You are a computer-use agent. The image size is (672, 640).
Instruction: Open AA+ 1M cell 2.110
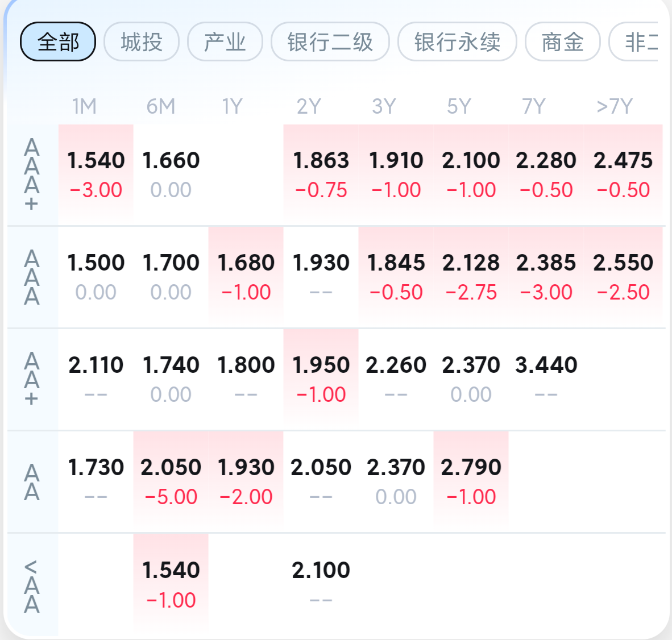point(96,380)
